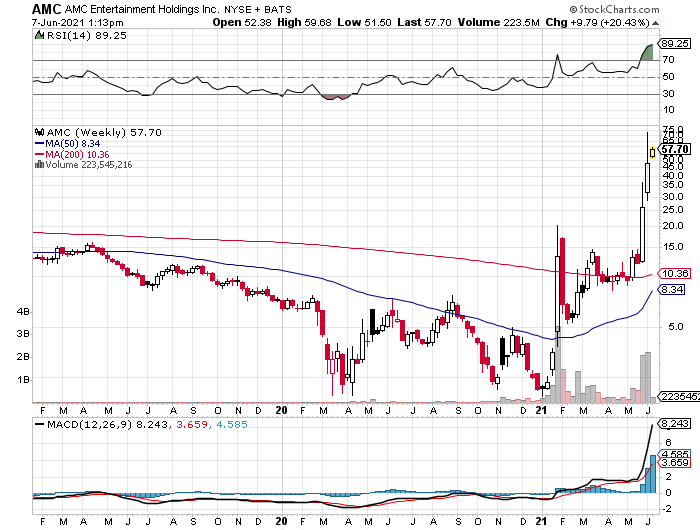Click the red 3.659 tag on MACD right axis
The height and width of the screenshot is (530, 700).
675,463
